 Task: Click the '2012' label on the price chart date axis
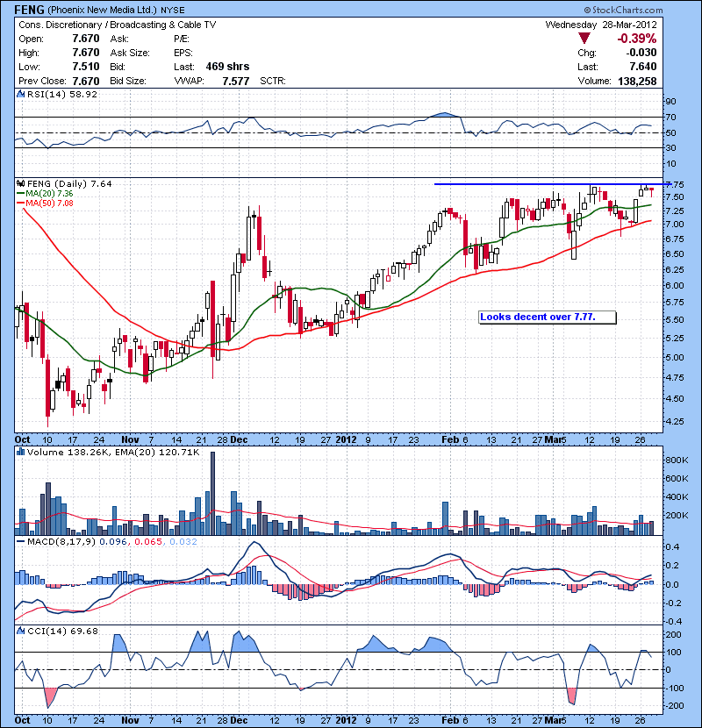pyautogui.click(x=346, y=439)
